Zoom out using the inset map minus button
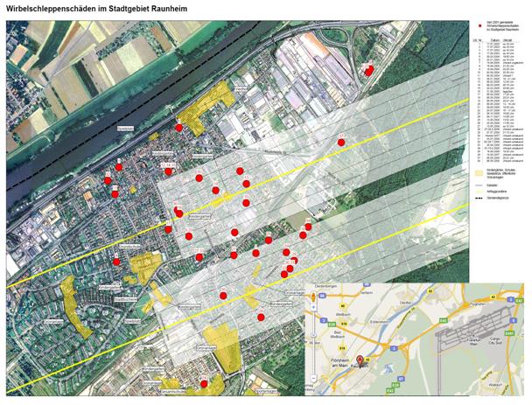The height and width of the screenshot is (405, 532). pyautogui.click(x=312, y=378)
